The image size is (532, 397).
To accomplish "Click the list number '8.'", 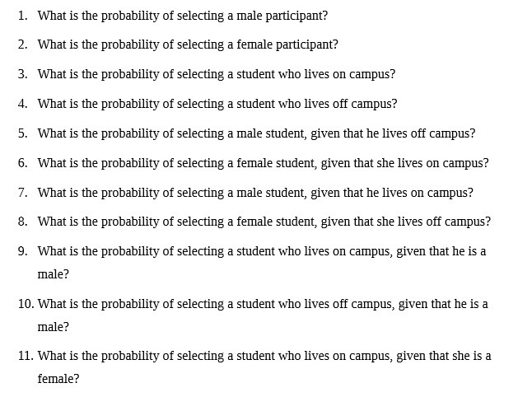I will click(x=22, y=222).
